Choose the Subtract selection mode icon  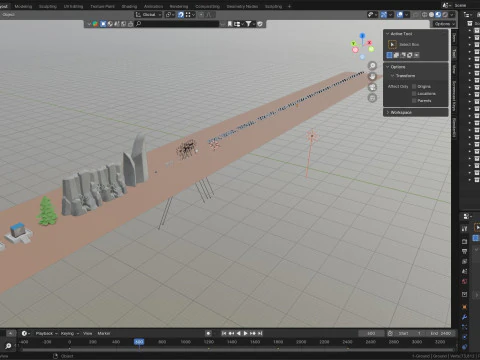pos(403,55)
